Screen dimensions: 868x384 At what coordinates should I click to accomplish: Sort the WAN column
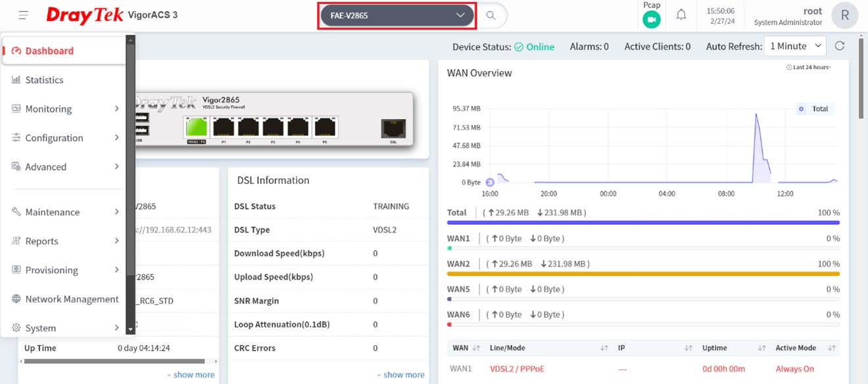click(476, 348)
